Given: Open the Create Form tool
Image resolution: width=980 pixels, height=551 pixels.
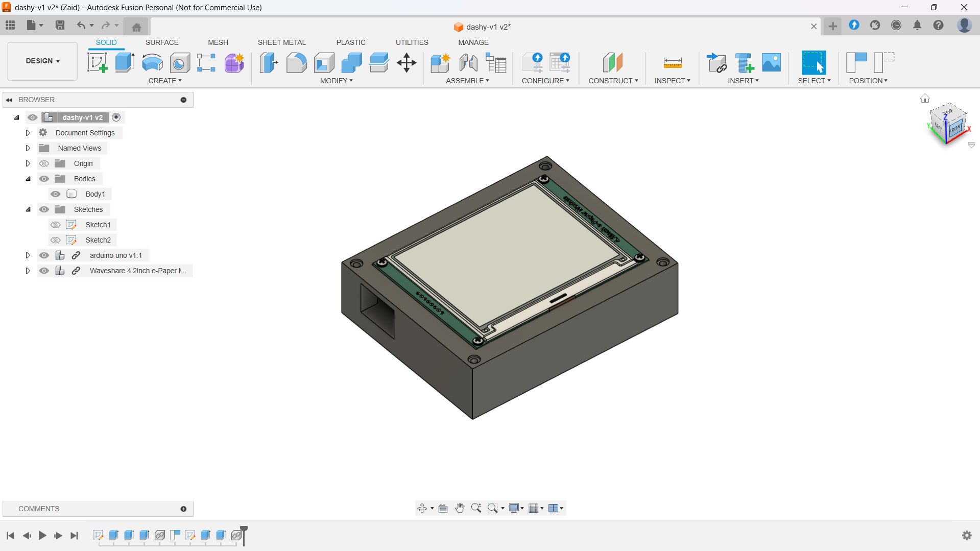Looking at the screenshot, I should pos(234,63).
